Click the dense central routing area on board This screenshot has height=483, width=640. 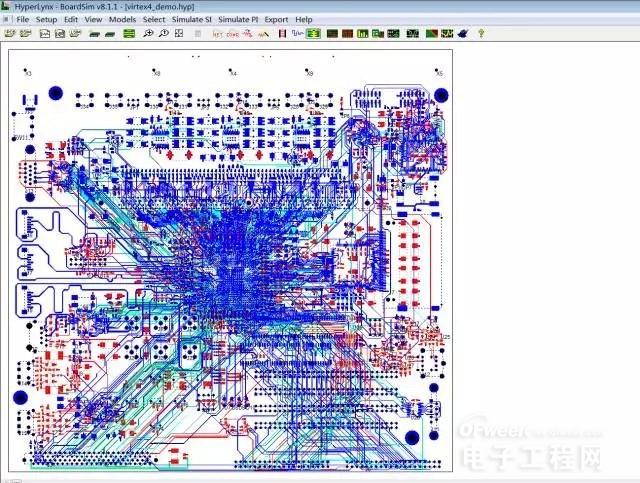230,250
